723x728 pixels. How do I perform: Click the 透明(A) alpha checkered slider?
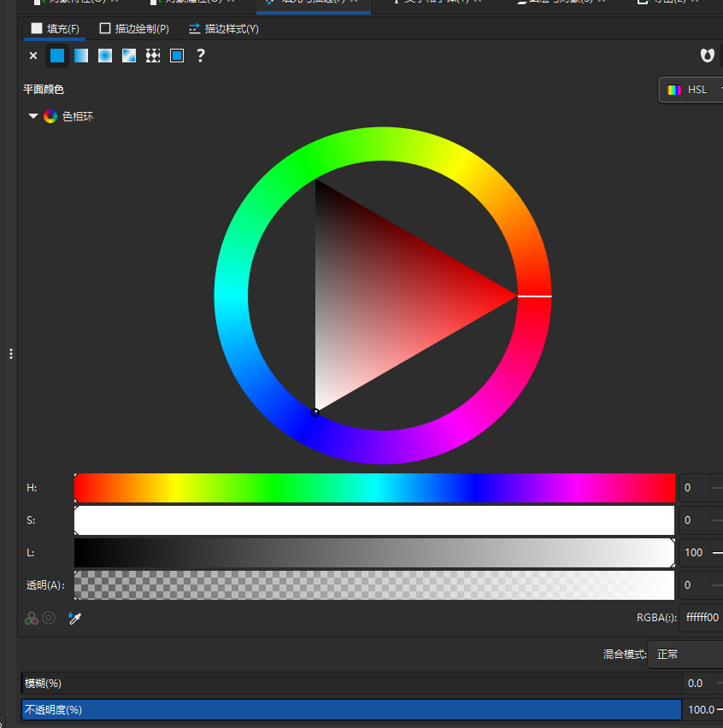click(x=374, y=585)
